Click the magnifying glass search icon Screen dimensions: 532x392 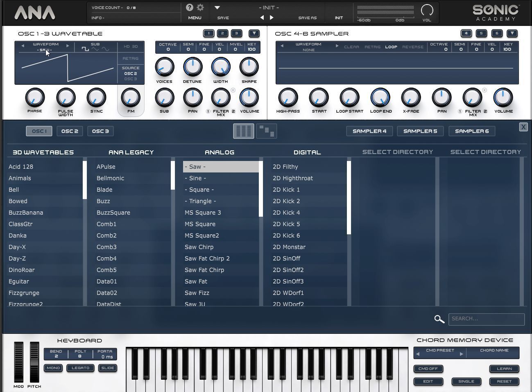click(x=439, y=319)
